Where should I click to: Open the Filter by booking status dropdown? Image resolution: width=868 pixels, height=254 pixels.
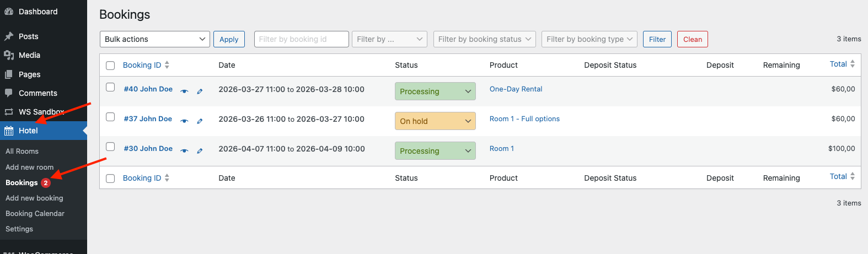tap(484, 39)
